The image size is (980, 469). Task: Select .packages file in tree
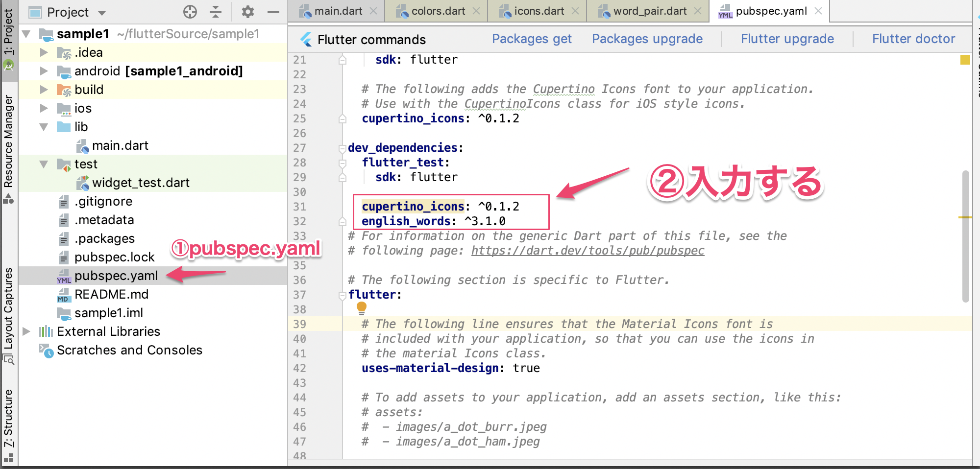point(104,239)
